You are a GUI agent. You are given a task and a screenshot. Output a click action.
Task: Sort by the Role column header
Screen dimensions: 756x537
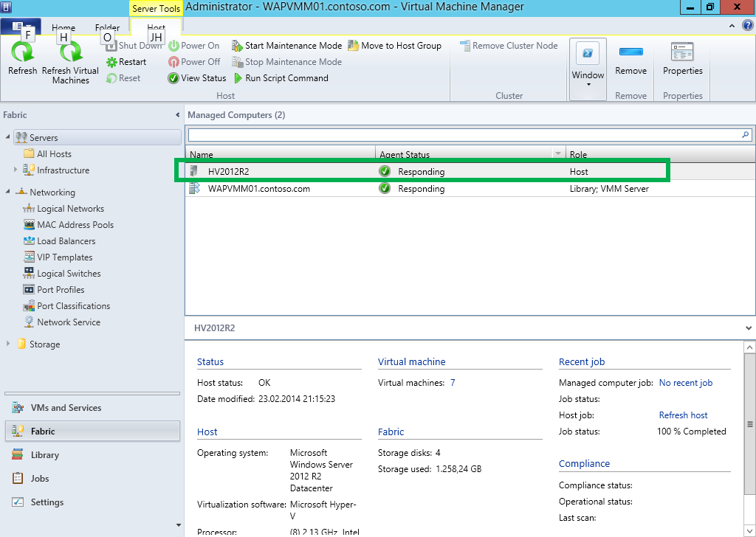pyautogui.click(x=660, y=154)
